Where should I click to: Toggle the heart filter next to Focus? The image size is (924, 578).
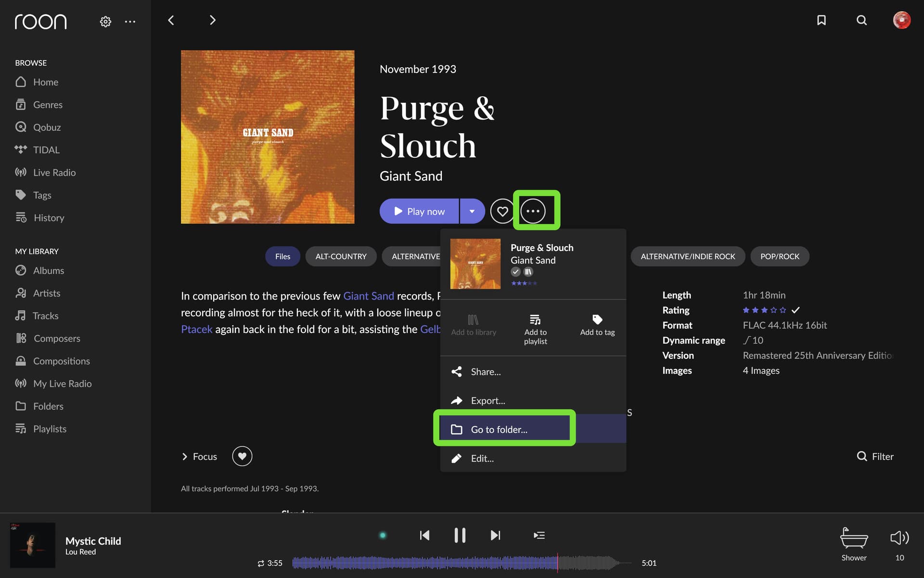(242, 456)
